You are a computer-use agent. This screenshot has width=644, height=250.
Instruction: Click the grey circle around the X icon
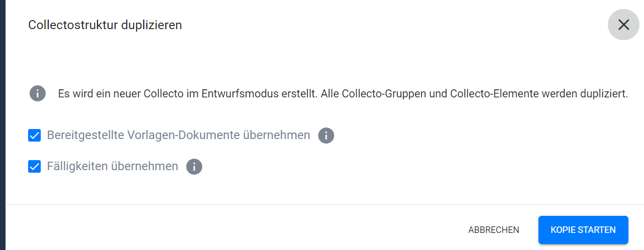[623, 25]
